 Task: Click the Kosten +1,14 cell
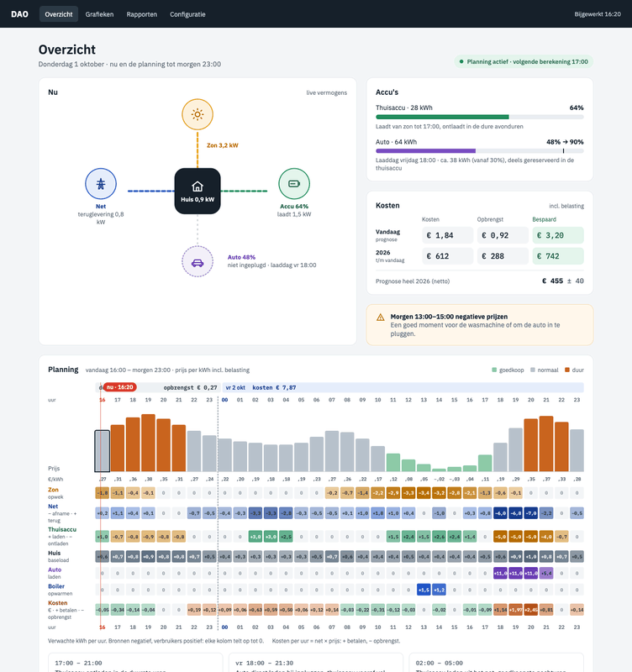[500, 610]
